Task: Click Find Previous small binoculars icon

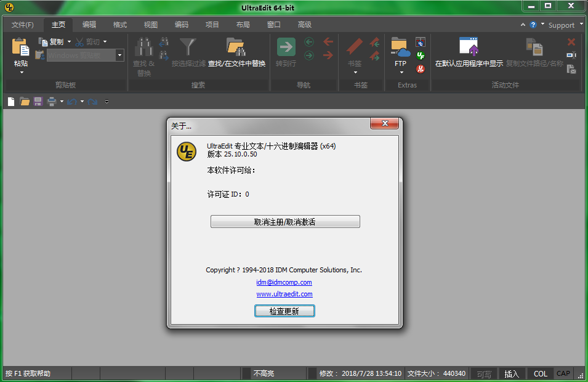Action: pyautogui.click(x=164, y=42)
